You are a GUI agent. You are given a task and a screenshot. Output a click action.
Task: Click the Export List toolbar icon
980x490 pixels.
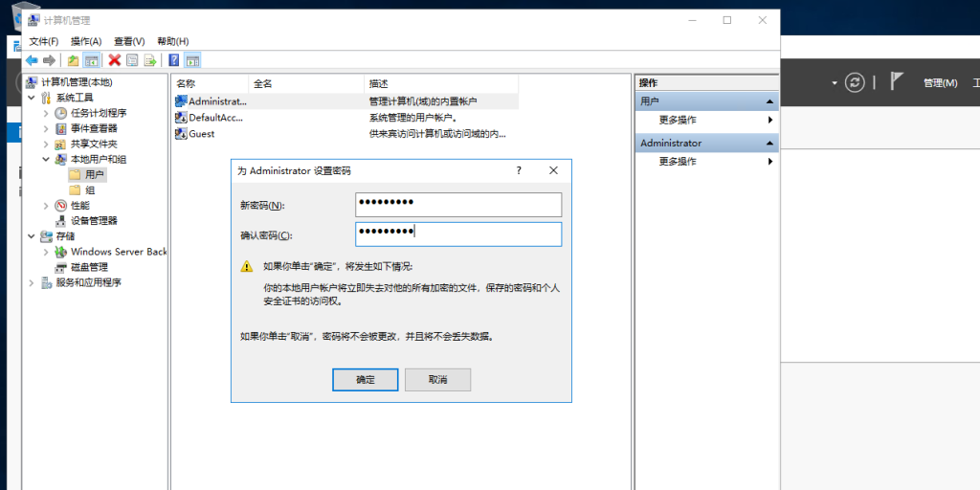tap(150, 60)
